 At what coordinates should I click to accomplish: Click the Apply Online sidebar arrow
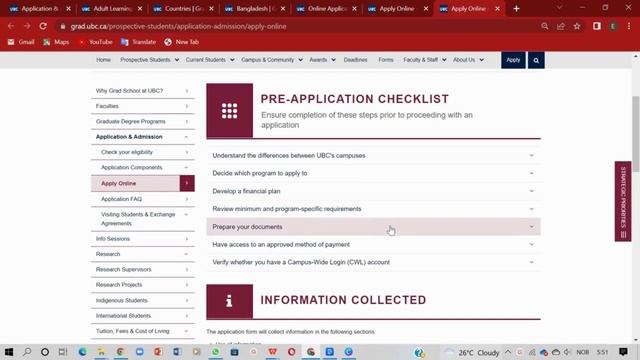[x=187, y=183]
